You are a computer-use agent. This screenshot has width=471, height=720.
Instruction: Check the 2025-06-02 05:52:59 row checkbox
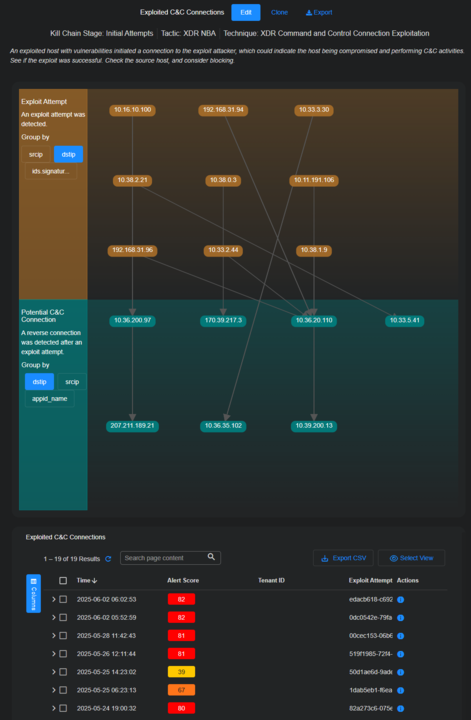63,618
